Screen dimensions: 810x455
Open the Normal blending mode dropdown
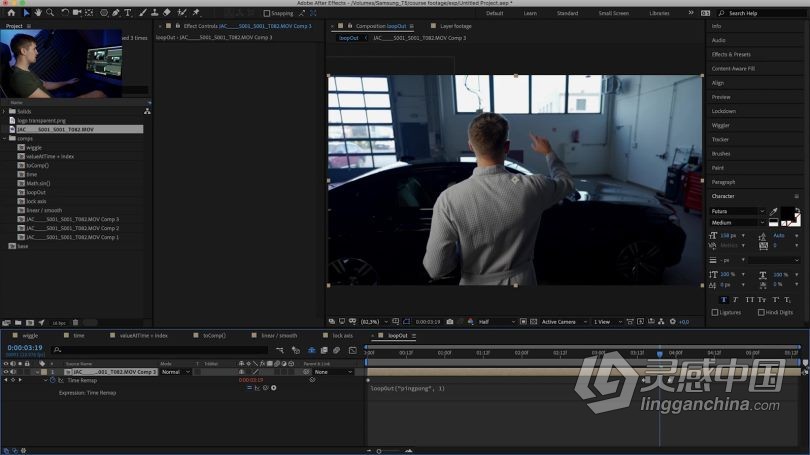[176, 372]
